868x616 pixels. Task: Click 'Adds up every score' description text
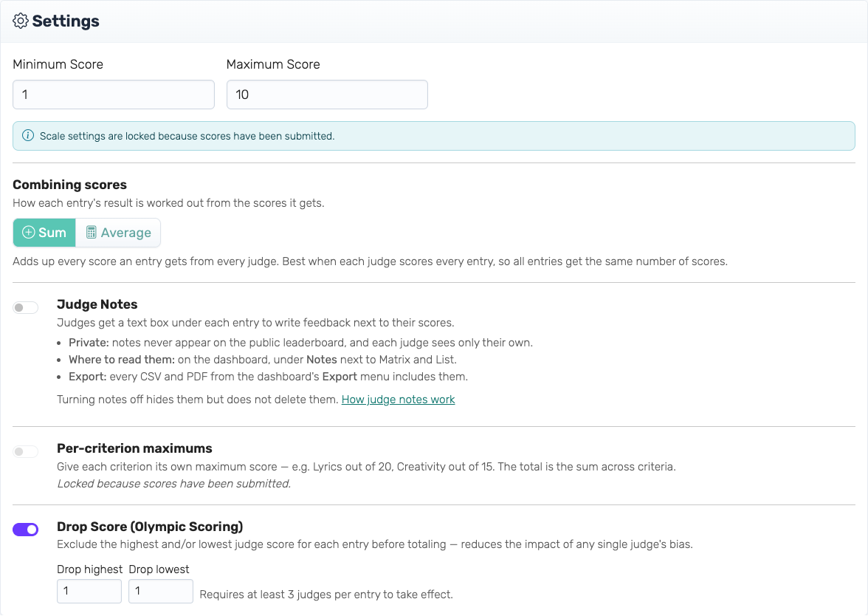tap(371, 261)
